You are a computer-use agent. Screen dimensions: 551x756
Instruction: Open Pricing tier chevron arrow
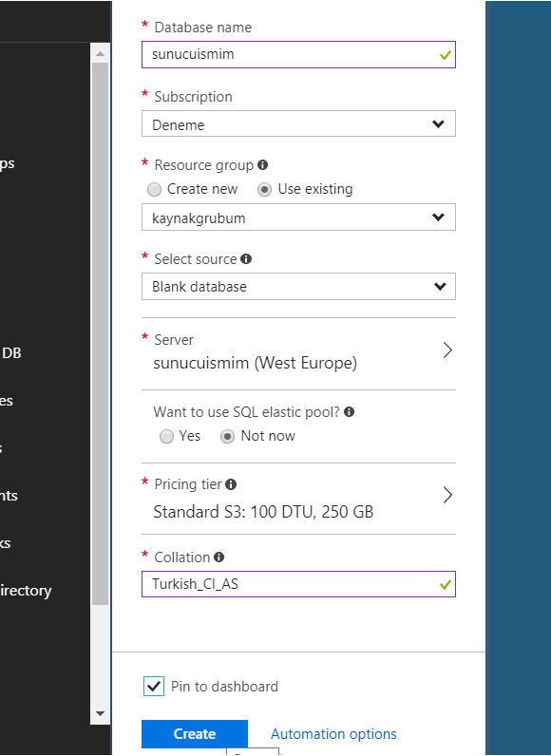point(447,495)
